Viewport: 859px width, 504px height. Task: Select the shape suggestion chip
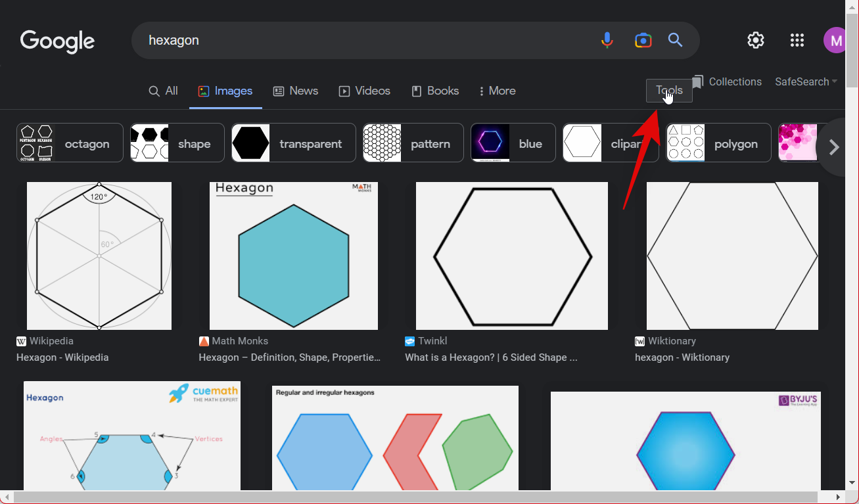click(x=177, y=143)
